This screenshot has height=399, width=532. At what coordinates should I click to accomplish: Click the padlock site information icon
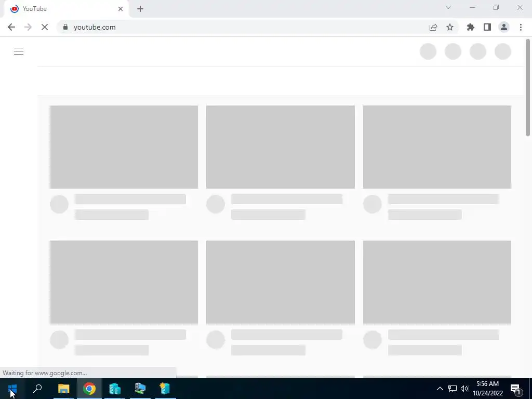tap(65, 27)
